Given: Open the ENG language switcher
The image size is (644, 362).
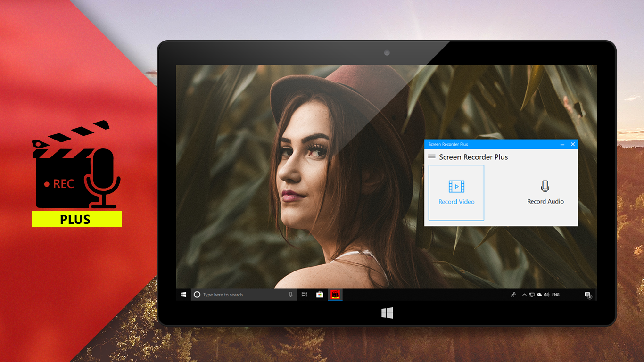Looking at the screenshot, I should pos(555,295).
